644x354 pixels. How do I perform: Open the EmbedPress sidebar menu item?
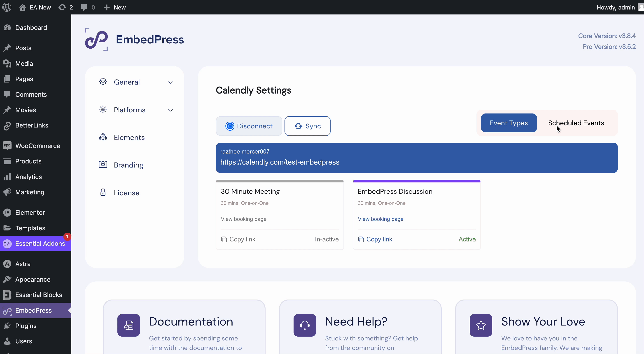pyautogui.click(x=35, y=310)
